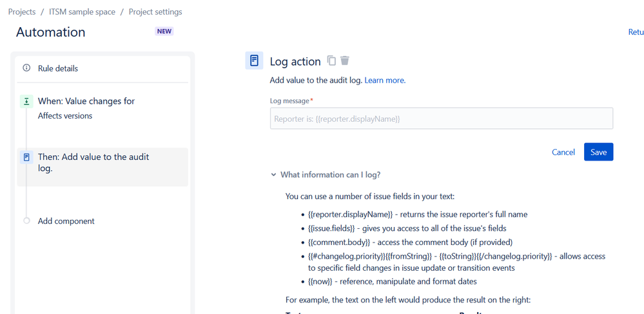Image resolution: width=644 pixels, height=314 pixels.
Task: Click the green trigger icon beside When
Action: tap(26, 101)
